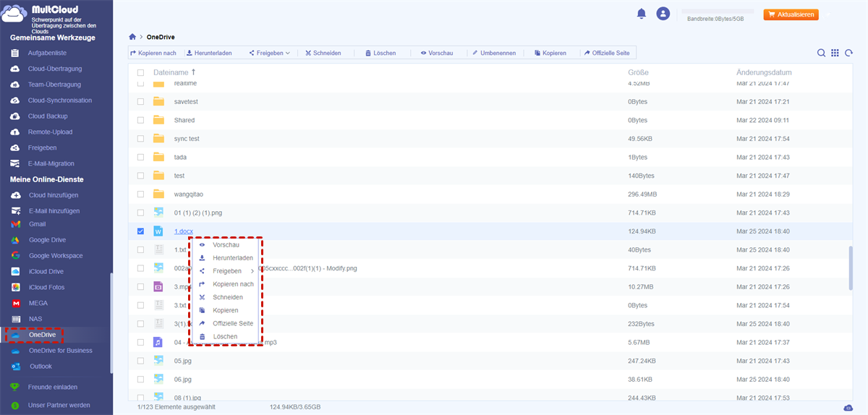Image resolution: width=868 pixels, height=415 pixels.
Task: Select Cloud hinzufügen
Action: coord(54,195)
